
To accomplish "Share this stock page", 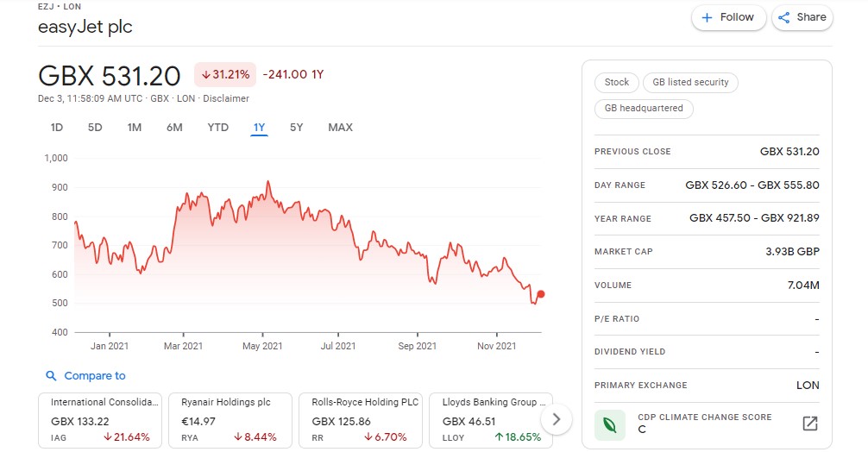I will (802, 18).
